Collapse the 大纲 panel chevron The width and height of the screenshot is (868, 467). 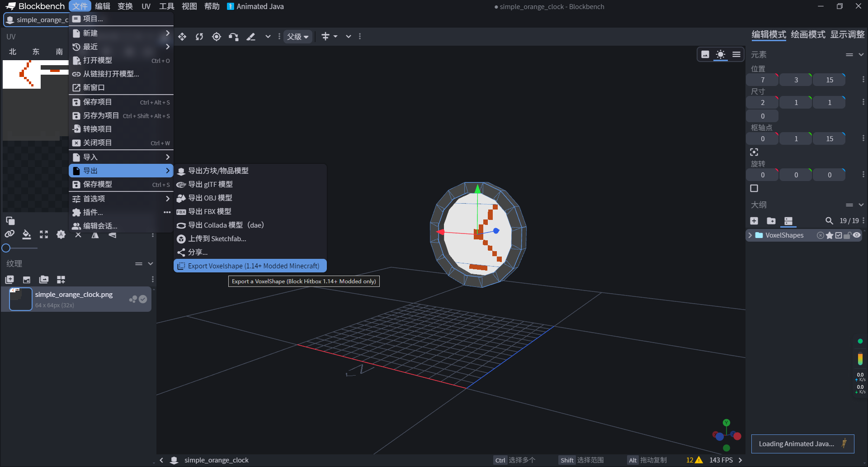(x=861, y=205)
